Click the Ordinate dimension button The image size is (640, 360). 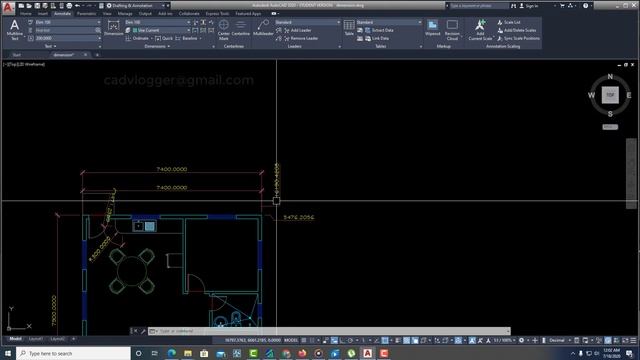138,38
